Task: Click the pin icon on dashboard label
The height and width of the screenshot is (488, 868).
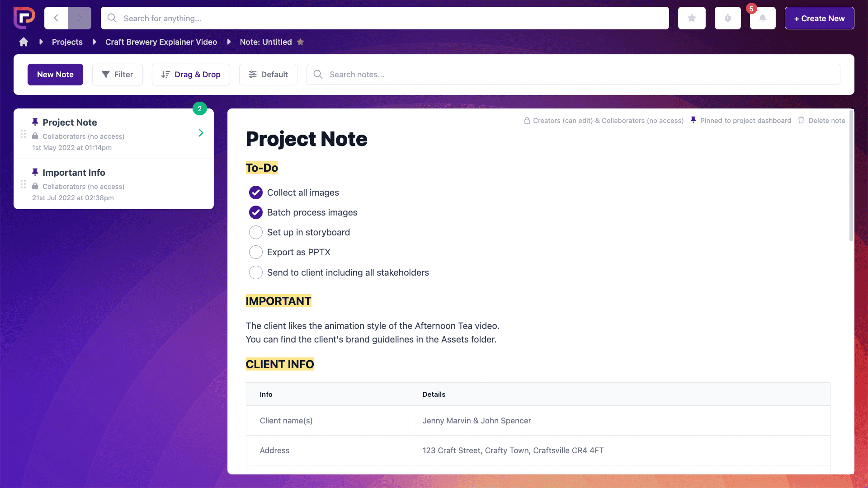Action: click(x=693, y=120)
